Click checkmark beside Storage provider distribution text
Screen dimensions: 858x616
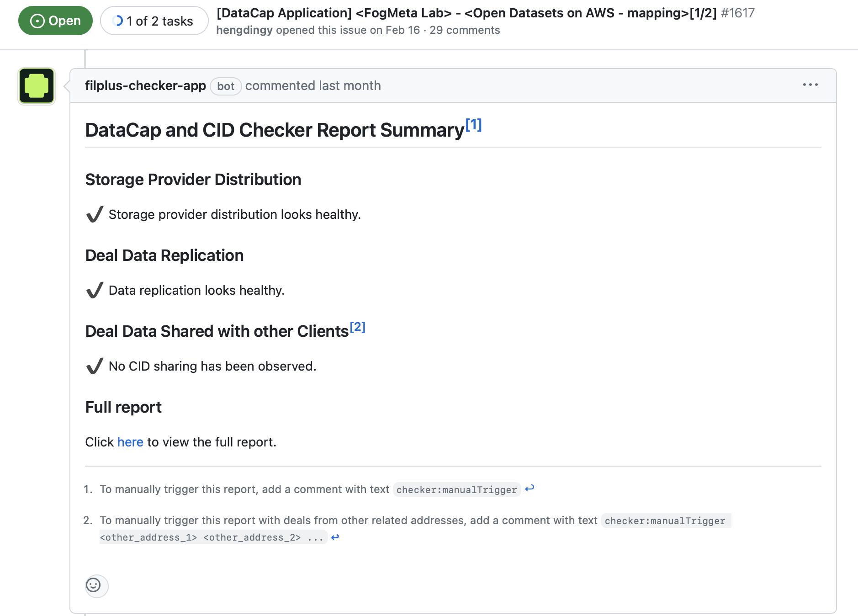pos(94,214)
